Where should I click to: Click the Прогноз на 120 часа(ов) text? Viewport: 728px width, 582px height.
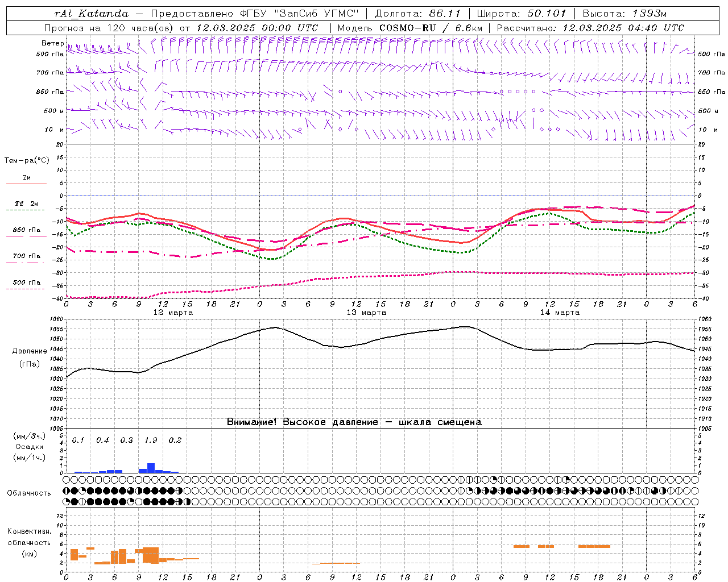109,28
